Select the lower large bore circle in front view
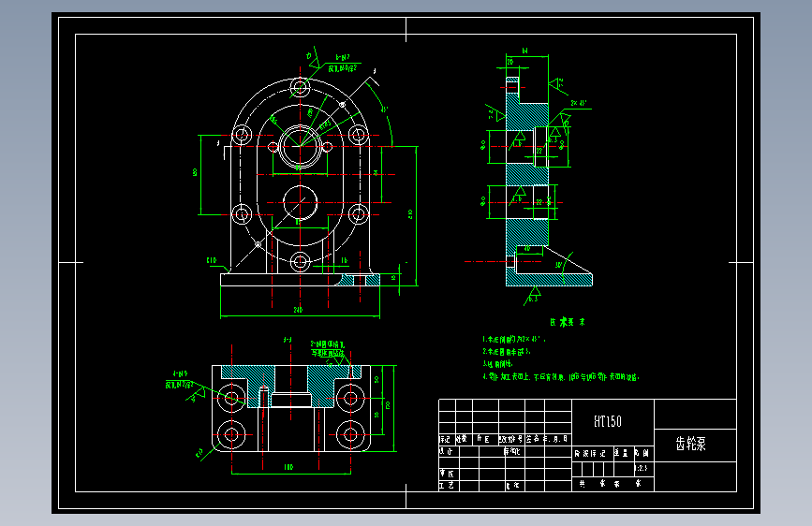This screenshot has width=812, height=526. [x=301, y=203]
